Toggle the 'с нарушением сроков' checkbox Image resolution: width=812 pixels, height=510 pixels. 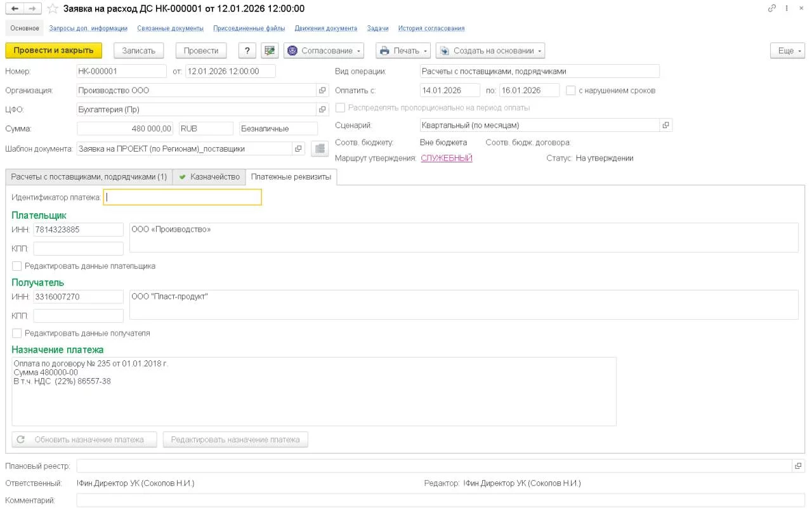pyautogui.click(x=571, y=91)
